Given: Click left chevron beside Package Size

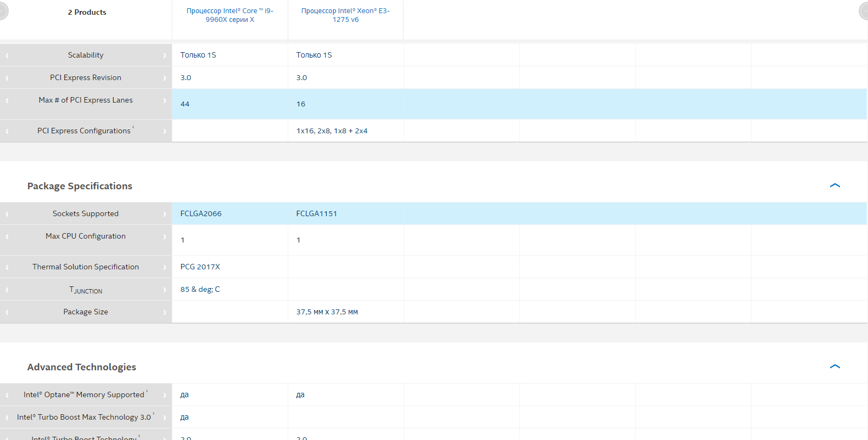Looking at the screenshot, I should pos(7,312).
